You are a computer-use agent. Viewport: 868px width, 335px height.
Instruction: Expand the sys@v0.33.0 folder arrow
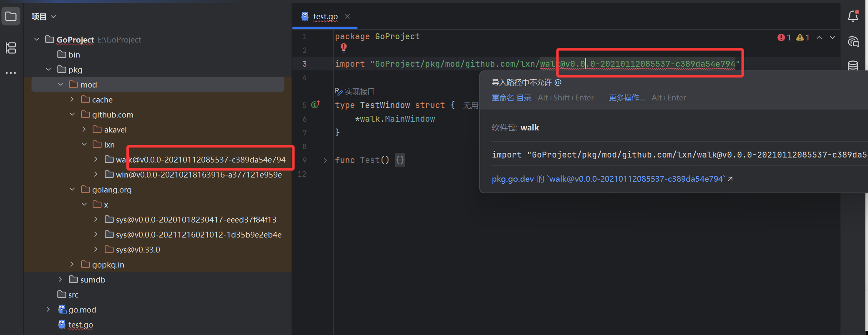[96, 249]
